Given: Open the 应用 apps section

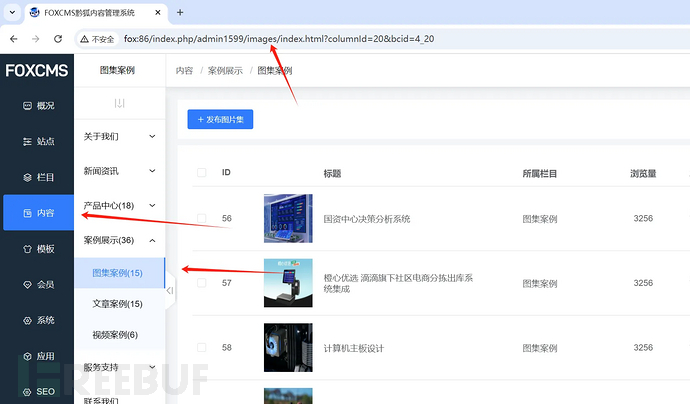Looking at the screenshot, I should click(38, 356).
